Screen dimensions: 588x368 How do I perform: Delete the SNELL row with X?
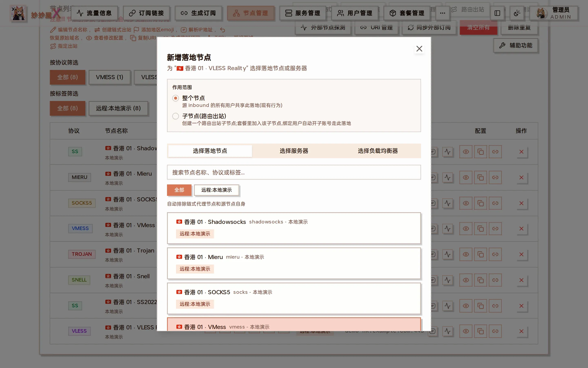(521, 280)
